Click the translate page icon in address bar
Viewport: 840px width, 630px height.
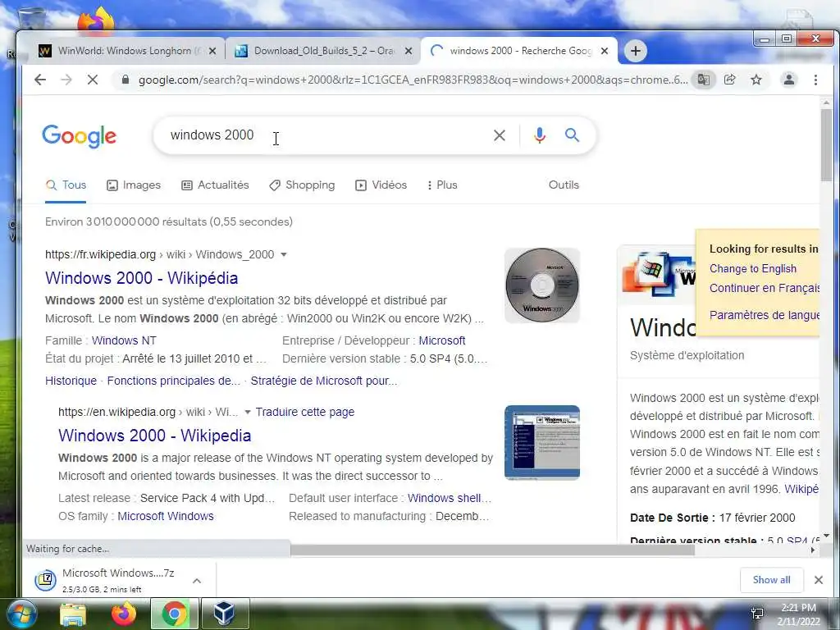pyautogui.click(x=703, y=80)
